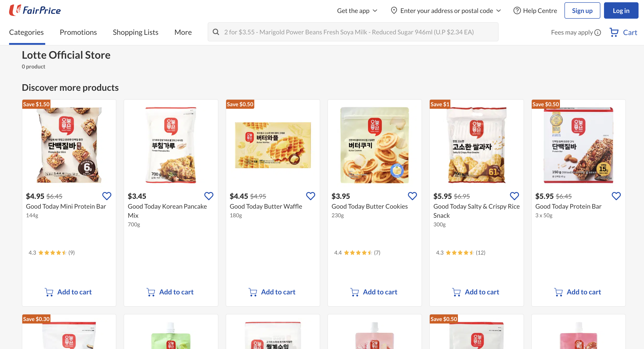Click the "Discover more products" heading
The height and width of the screenshot is (349, 644).
[70, 88]
